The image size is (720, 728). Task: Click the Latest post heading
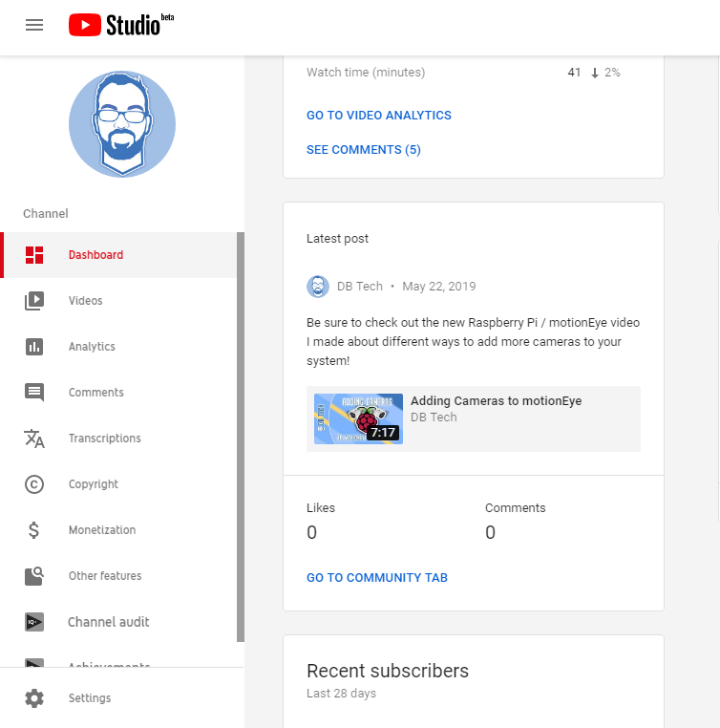pos(337,239)
